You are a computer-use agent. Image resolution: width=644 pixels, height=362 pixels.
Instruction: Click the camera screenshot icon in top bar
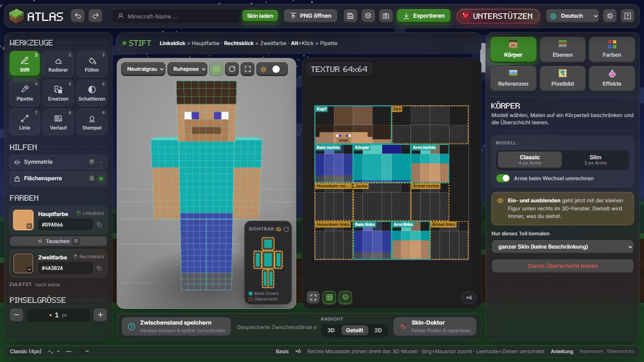point(386,16)
